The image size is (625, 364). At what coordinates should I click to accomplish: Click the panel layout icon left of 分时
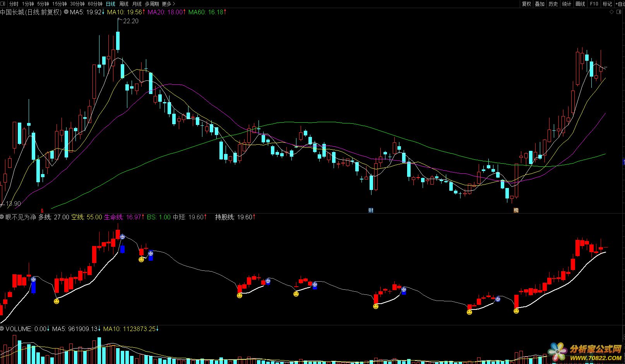[3, 4]
